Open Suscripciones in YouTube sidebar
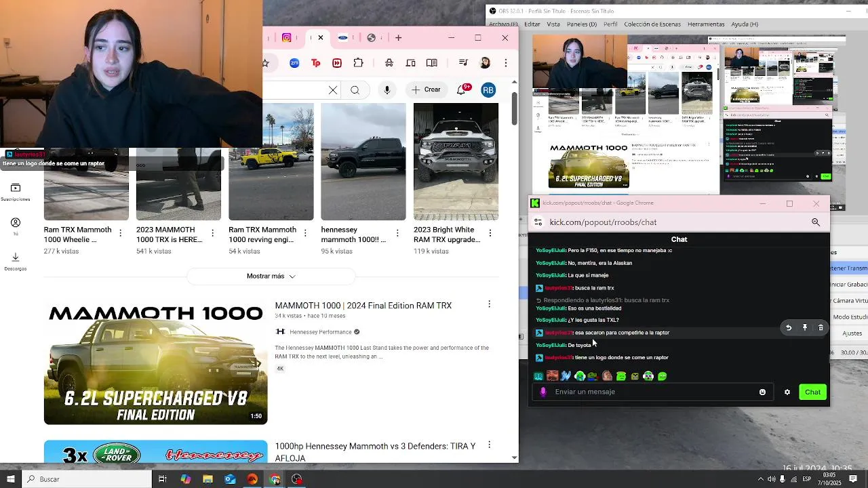 (16, 192)
